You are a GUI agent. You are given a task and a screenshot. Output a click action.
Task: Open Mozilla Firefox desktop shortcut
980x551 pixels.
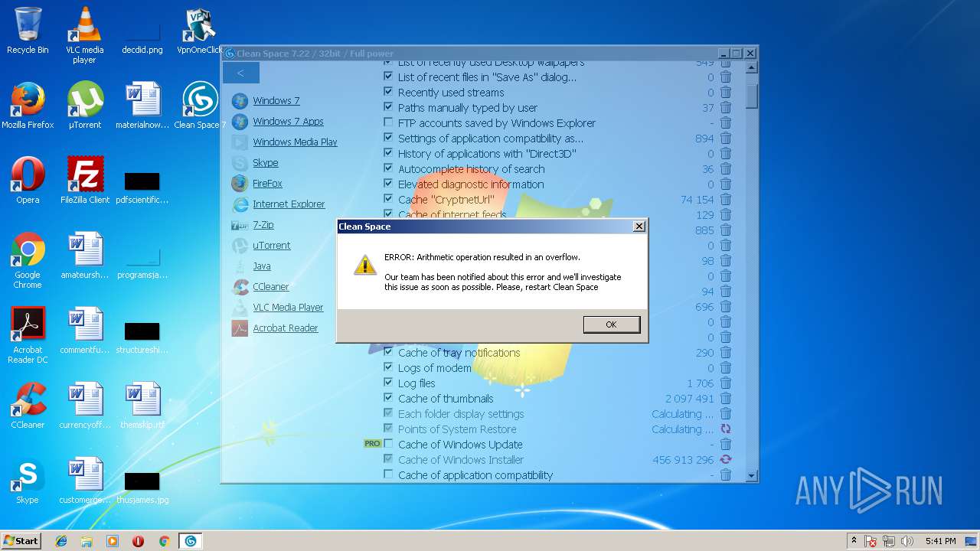[28, 106]
